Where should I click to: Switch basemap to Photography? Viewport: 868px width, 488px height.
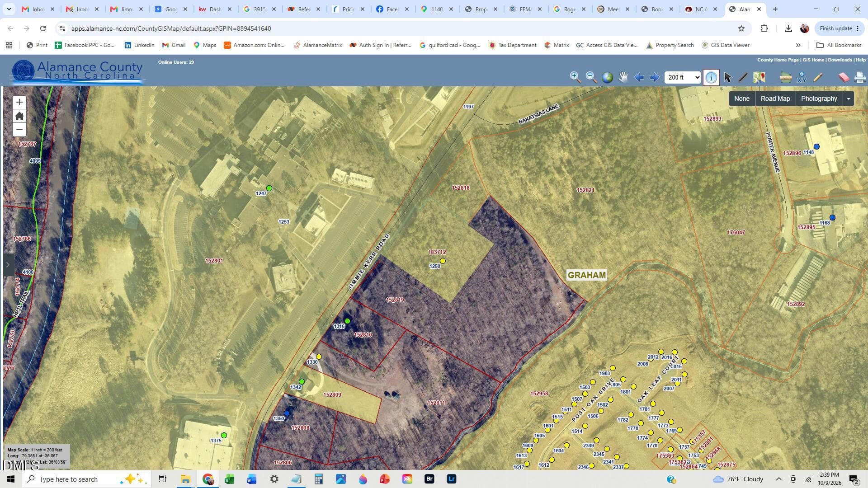[819, 99]
